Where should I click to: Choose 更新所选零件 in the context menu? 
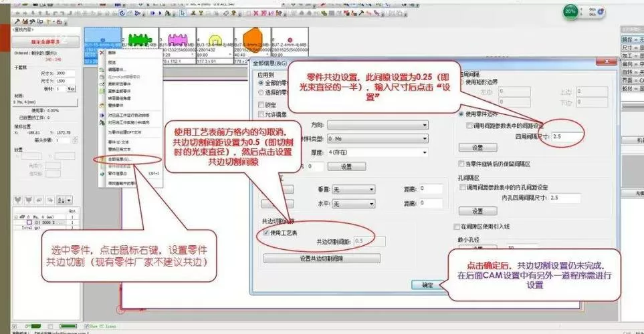(120, 83)
